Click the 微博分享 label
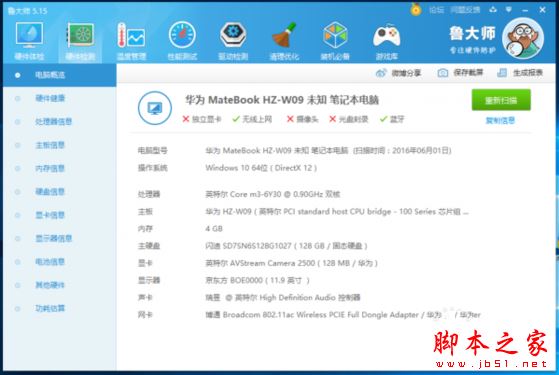This screenshot has width=559, height=375. point(406,73)
